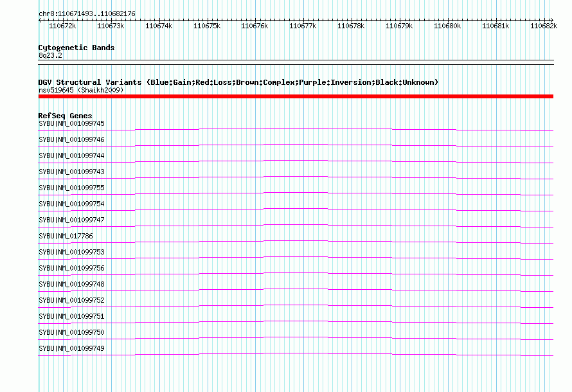The width and height of the screenshot is (572, 392).
Task: Select the SYBU|NM_001099756 transcript label
Action: [71, 268]
